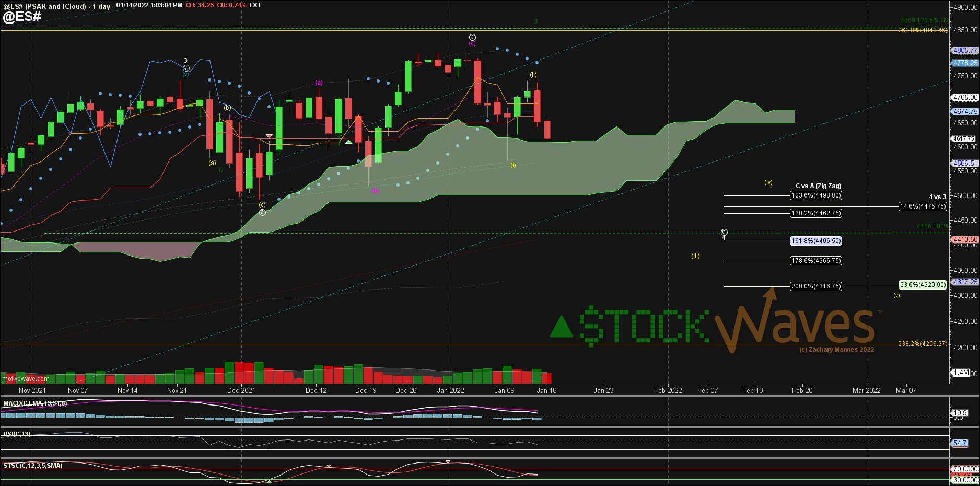
Task: Select the 123.6%(4498.00) Fibonacci label
Action: point(816,195)
